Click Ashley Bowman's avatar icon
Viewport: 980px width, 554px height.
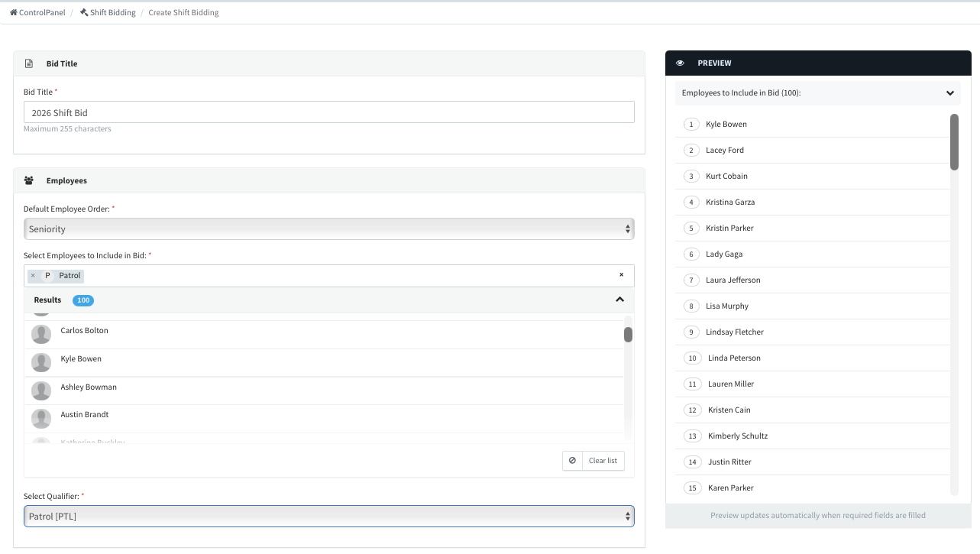(x=41, y=391)
